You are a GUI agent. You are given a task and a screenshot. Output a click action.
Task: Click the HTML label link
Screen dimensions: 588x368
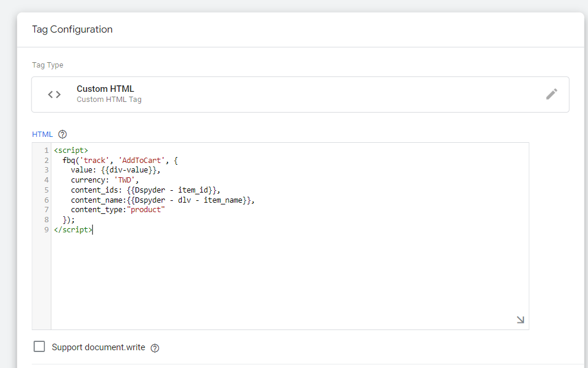pos(43,135)
